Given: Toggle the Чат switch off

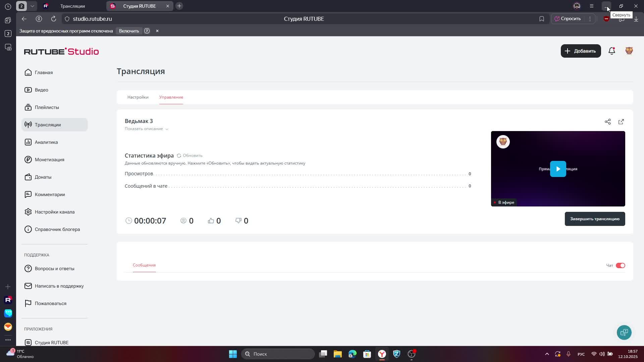Looking at the screenshot, I should click(x=620, y=265).
